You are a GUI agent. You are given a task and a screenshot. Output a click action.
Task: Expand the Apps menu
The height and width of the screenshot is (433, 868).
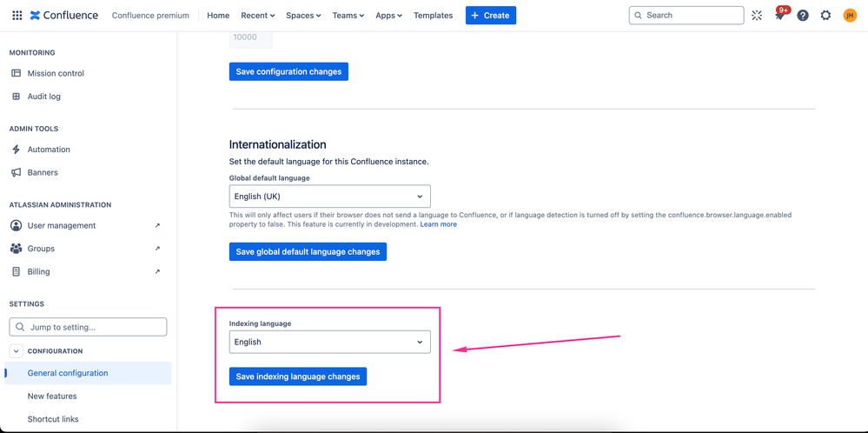[388, 16]
